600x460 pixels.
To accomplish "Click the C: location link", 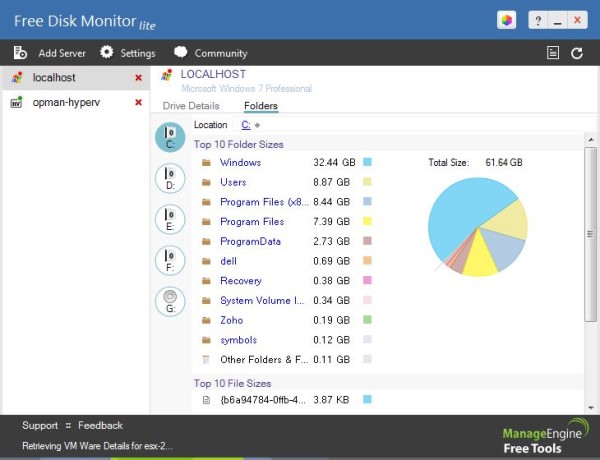I will 246,125.
